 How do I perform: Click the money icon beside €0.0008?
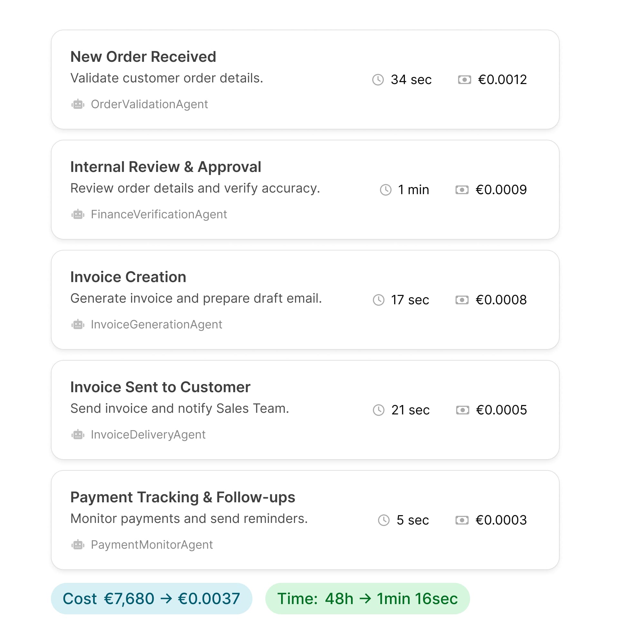(x=462, y=300)
